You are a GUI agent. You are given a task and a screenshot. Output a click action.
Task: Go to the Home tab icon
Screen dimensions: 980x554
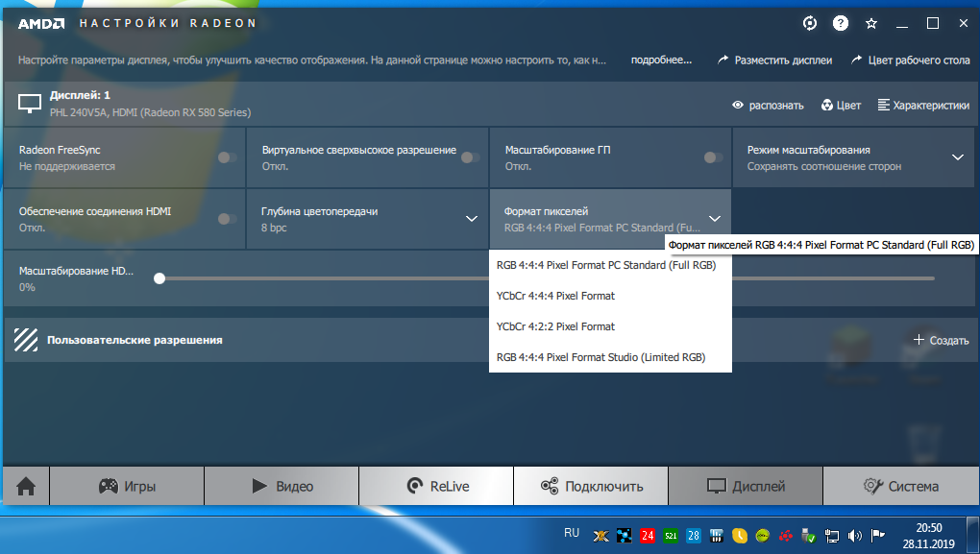pos(26,486)
